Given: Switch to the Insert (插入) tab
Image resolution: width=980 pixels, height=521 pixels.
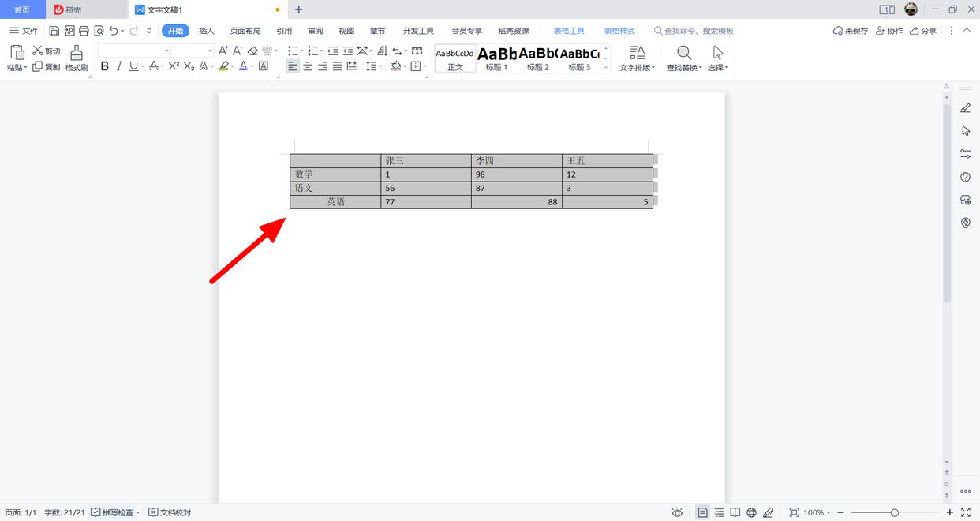Looking at the screenshot, I should (207, 31).
